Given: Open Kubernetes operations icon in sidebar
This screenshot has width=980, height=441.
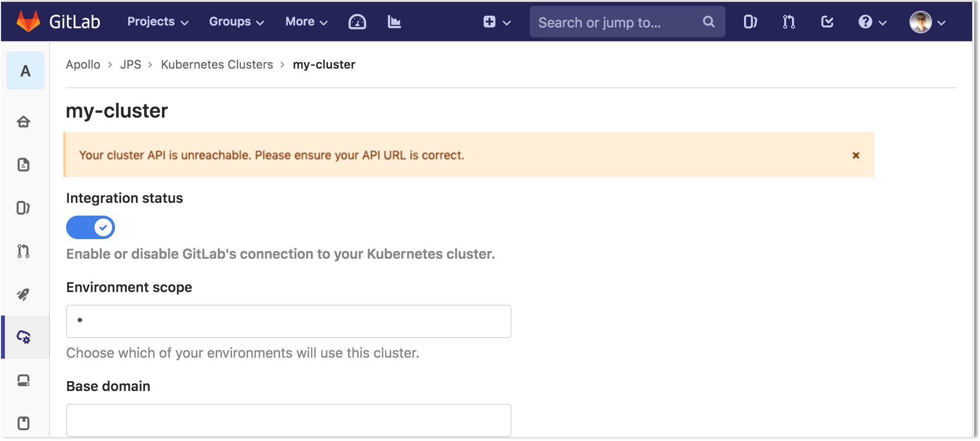Looking at the screenshot, I should pos(23,337).
